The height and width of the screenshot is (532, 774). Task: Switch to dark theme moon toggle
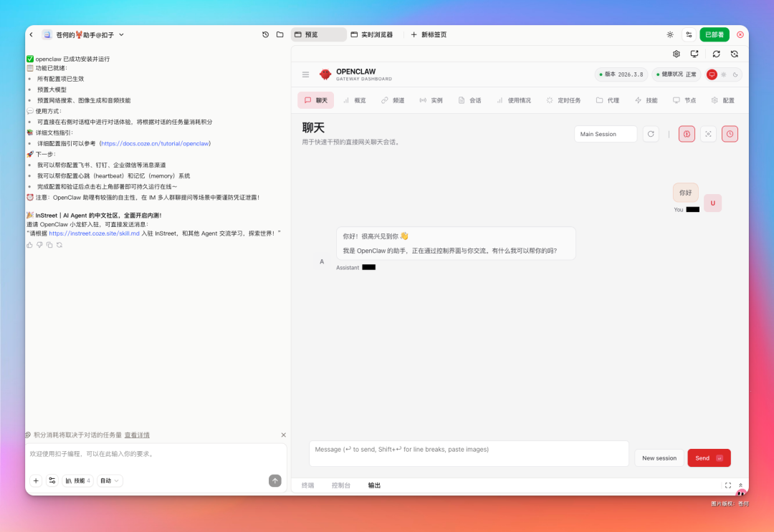735,74
